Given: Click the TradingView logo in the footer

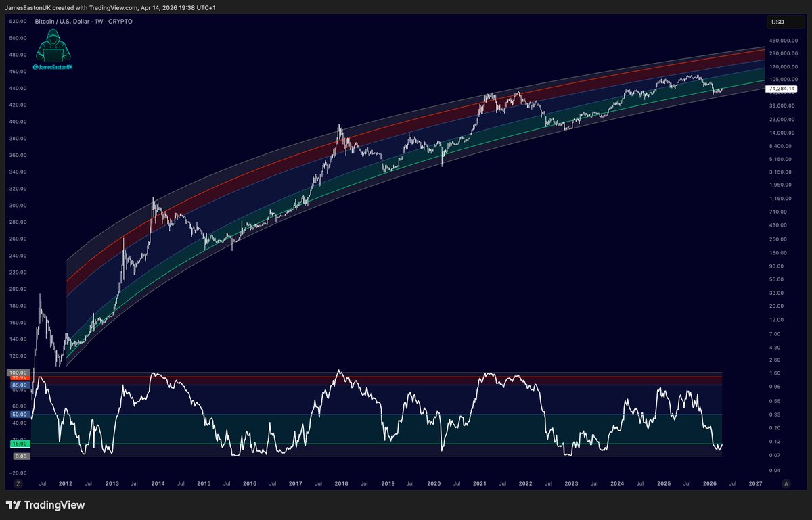Looking at the screenshot, I should pyautogui.click(x=45, y=505).
